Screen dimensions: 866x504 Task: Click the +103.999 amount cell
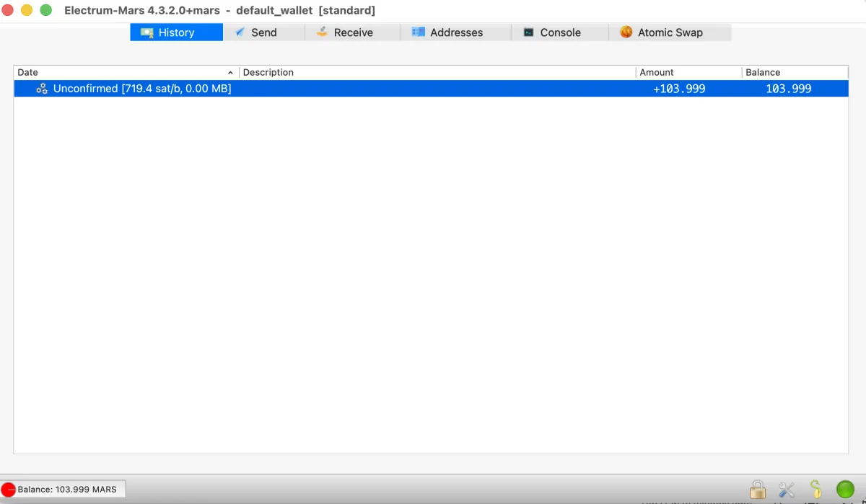click(679, 89)
